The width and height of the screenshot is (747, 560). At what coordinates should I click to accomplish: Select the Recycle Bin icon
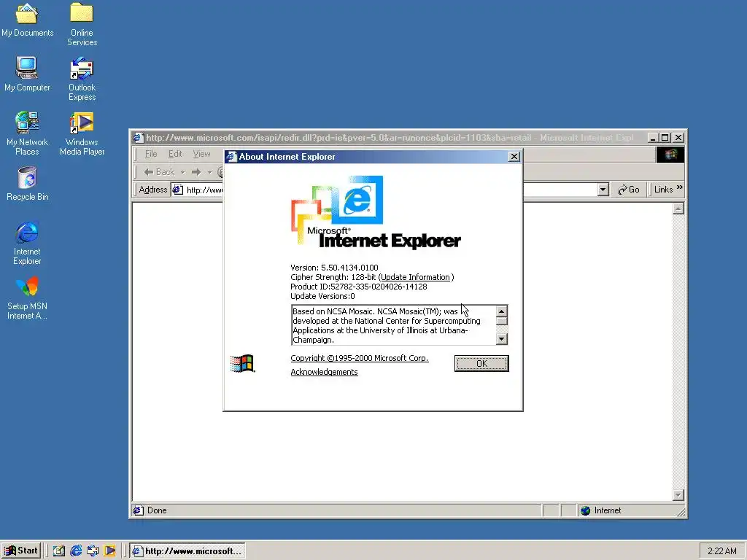coord(27,184)
